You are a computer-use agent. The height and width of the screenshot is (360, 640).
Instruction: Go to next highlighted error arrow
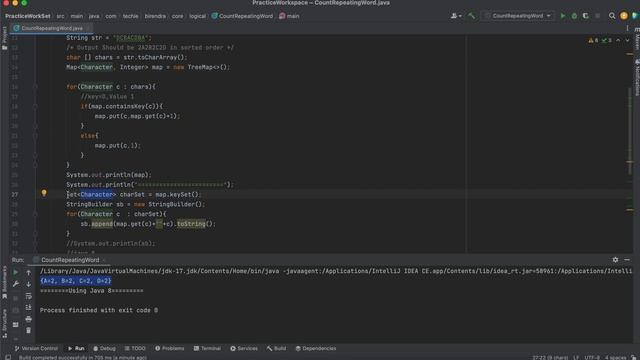[x=627, y=40]
